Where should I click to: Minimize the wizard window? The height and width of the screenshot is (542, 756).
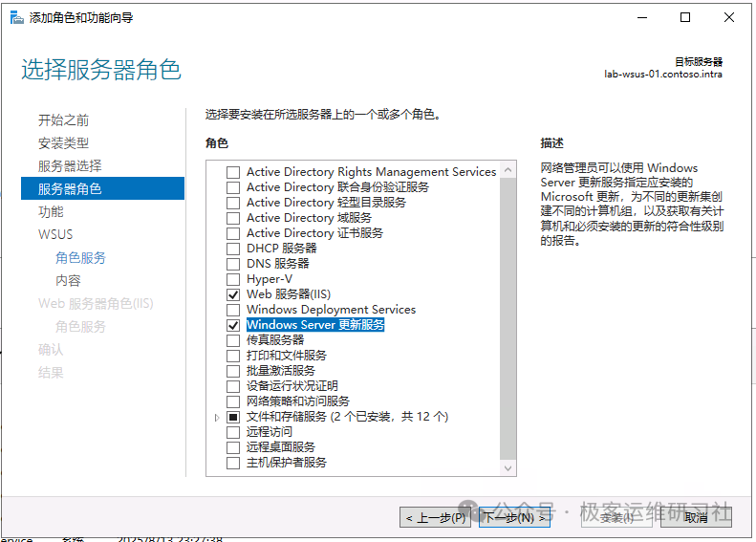[x=641, y=18]
